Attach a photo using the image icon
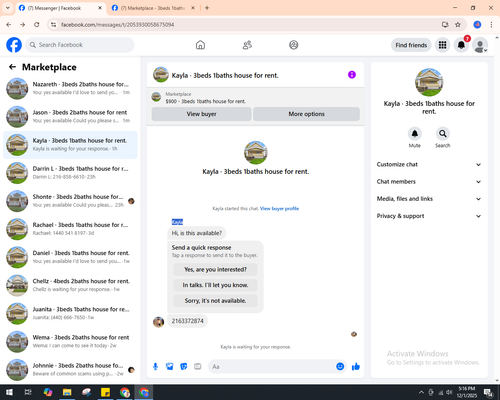500x400 pixels. (x=170, y=367)
